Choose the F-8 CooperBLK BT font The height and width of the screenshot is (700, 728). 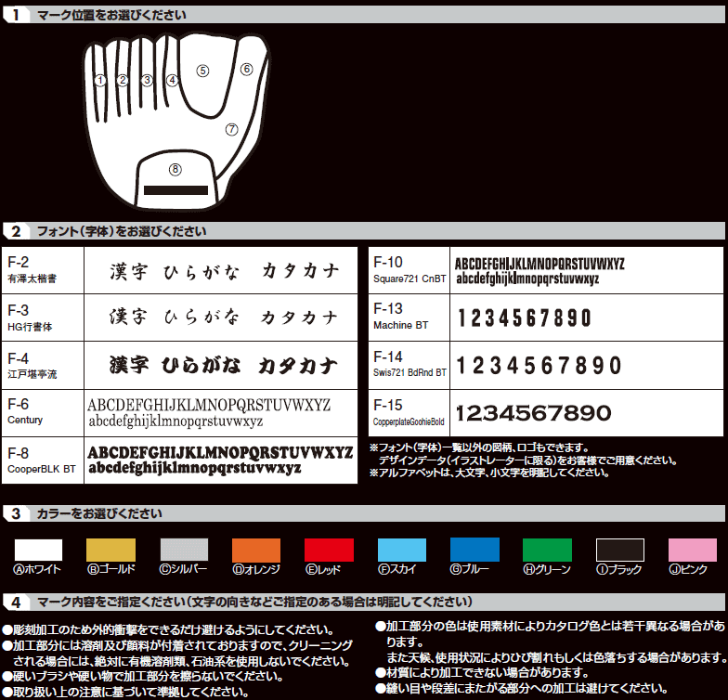click(x=220, y=460)
